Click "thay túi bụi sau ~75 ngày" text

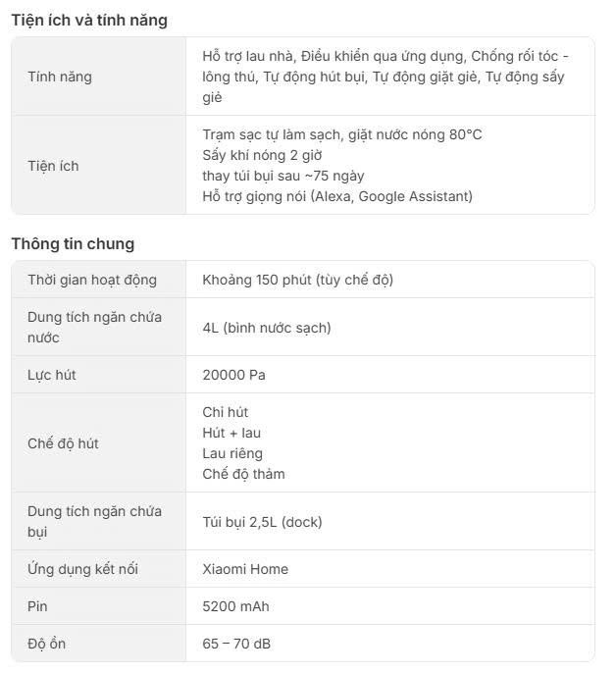[x=283, y=176]
